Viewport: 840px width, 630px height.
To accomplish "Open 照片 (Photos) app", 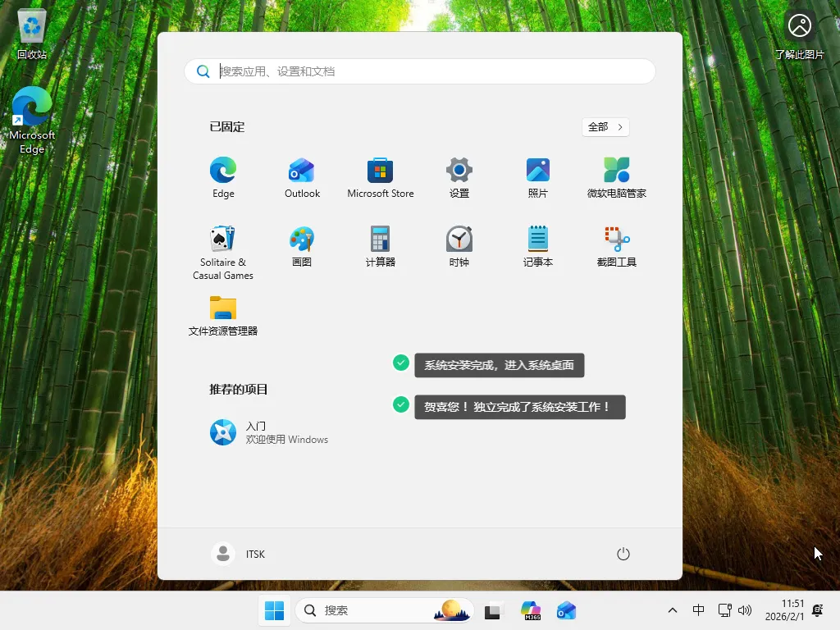I will coord(538,178).
